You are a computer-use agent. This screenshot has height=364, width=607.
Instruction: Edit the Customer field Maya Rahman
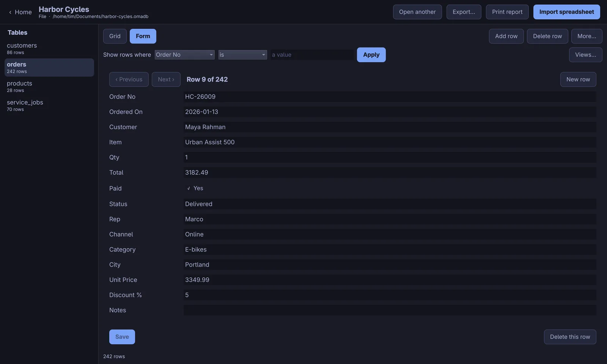390,127
